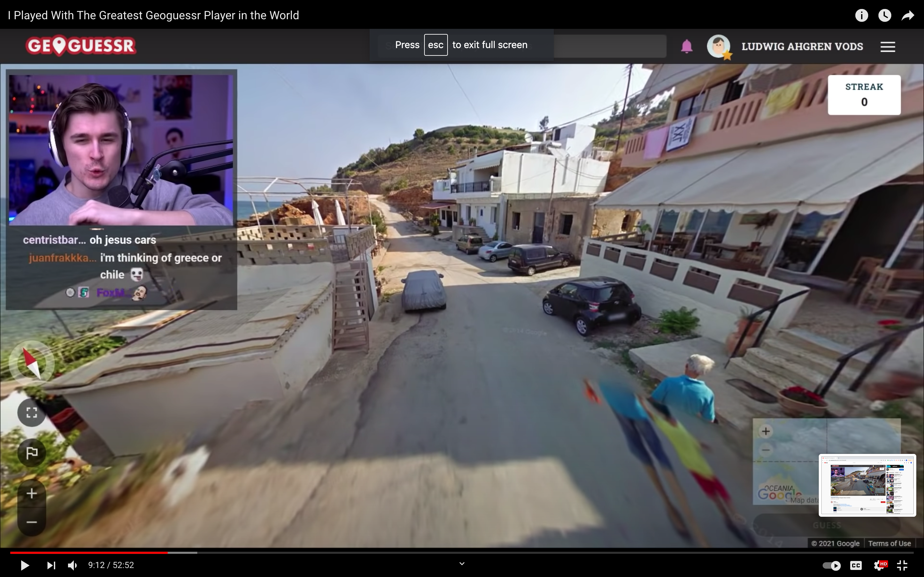Screen dimensions: 924x577
Task: Open the GeoGuessr hamburger menu
Action: 888,46
